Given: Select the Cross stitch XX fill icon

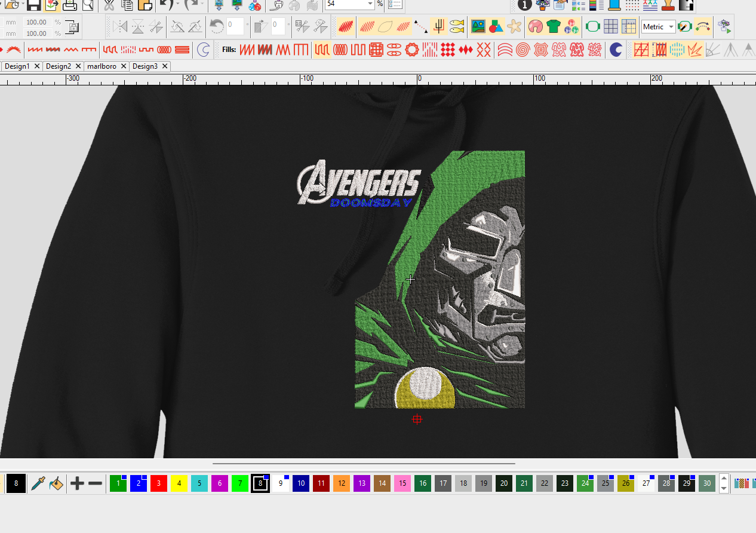Looking at the screenshot, I should 484,50.
